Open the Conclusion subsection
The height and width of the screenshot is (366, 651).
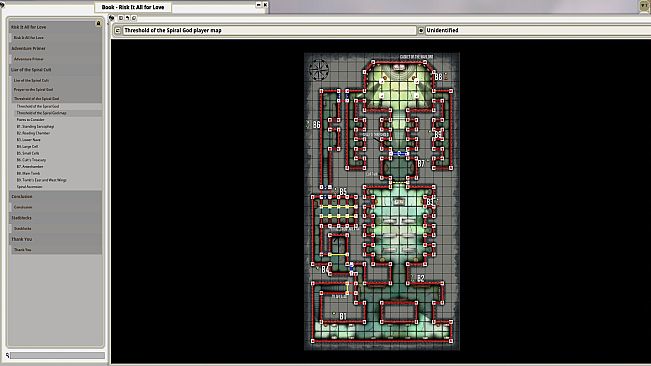tap(57, 207)
